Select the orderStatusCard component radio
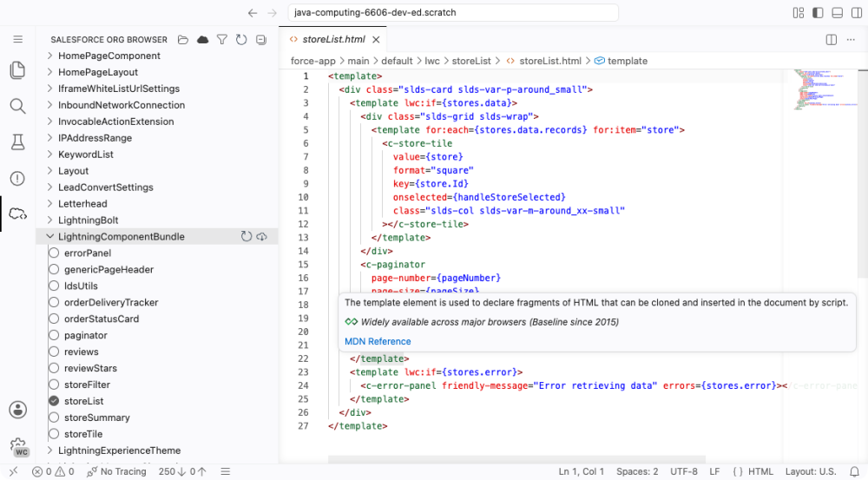 point(54,319)
